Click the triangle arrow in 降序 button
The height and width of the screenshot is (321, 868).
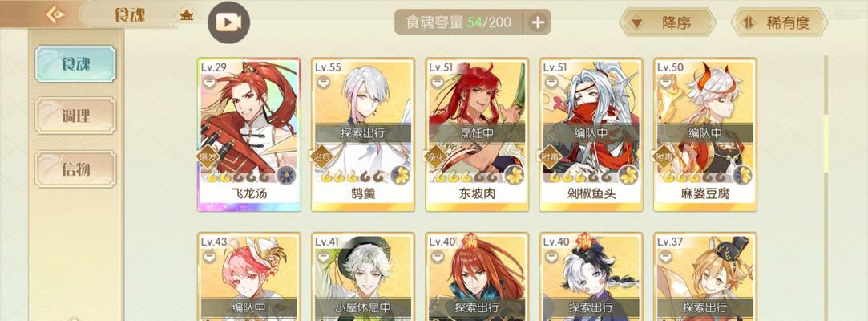coord(636,23)
